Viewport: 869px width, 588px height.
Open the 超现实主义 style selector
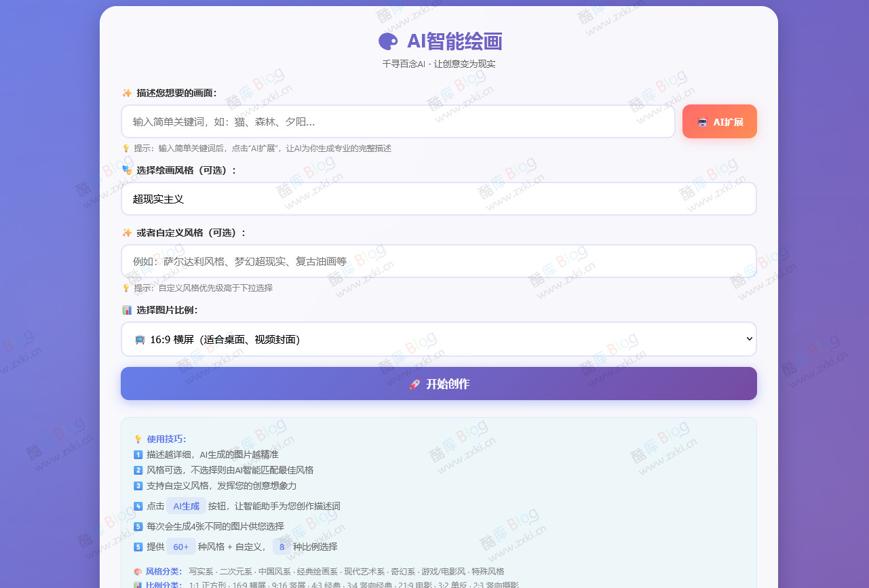pyautogui.click(x=438, y=198)
